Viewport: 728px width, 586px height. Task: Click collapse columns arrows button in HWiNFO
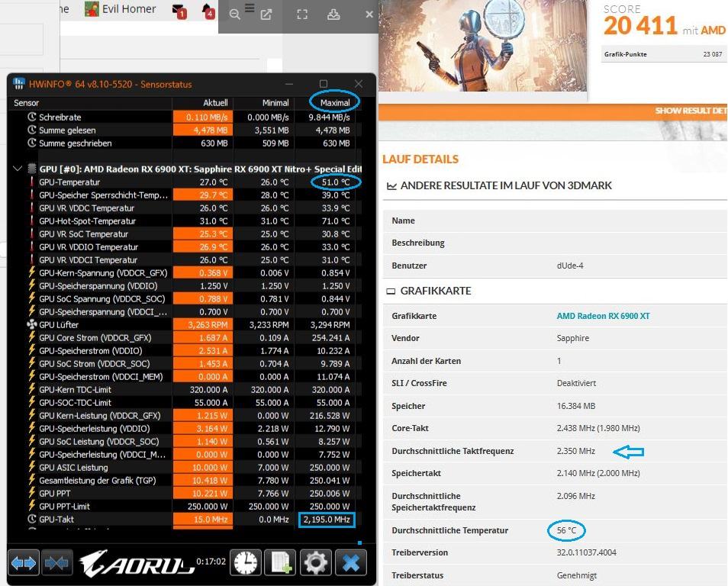pos(56,563)
